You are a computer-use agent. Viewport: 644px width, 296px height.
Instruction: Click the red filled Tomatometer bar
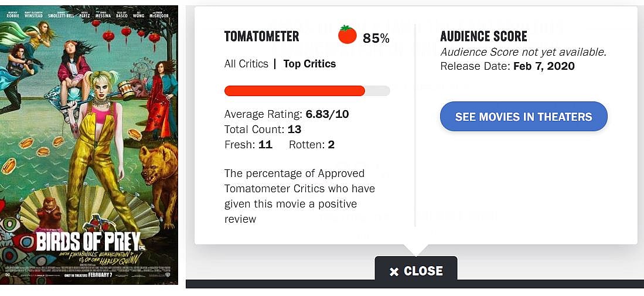(294, 91)
